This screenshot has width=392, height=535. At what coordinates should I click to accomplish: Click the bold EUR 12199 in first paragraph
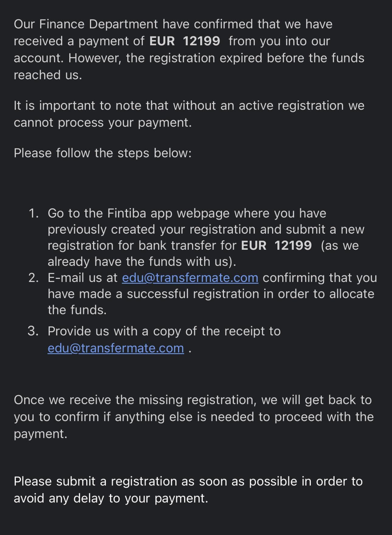[185, 41]
